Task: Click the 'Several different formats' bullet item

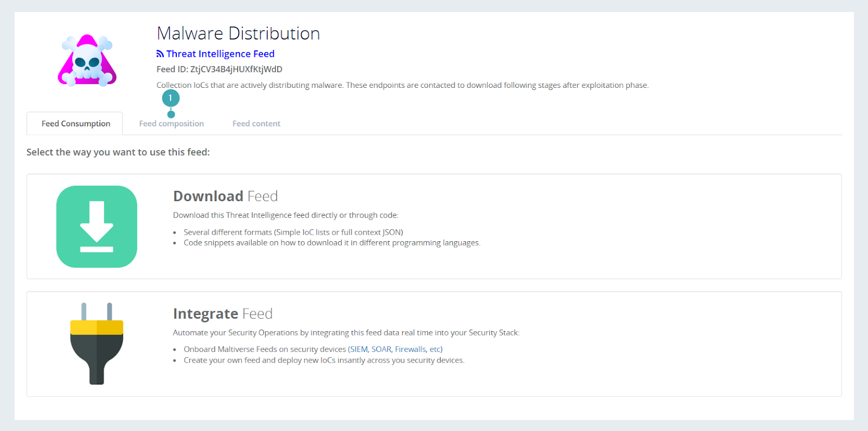Action: (x=293, y=232)
